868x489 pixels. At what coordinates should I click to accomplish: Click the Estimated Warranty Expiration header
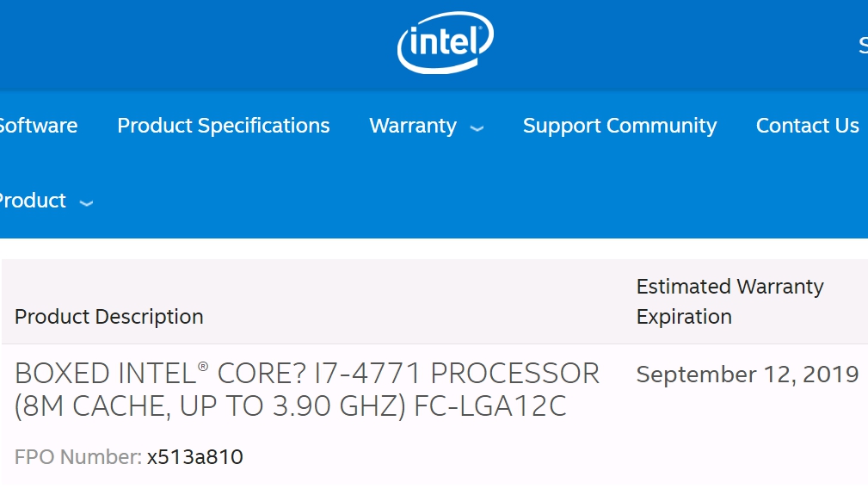(x=729, y=301)
